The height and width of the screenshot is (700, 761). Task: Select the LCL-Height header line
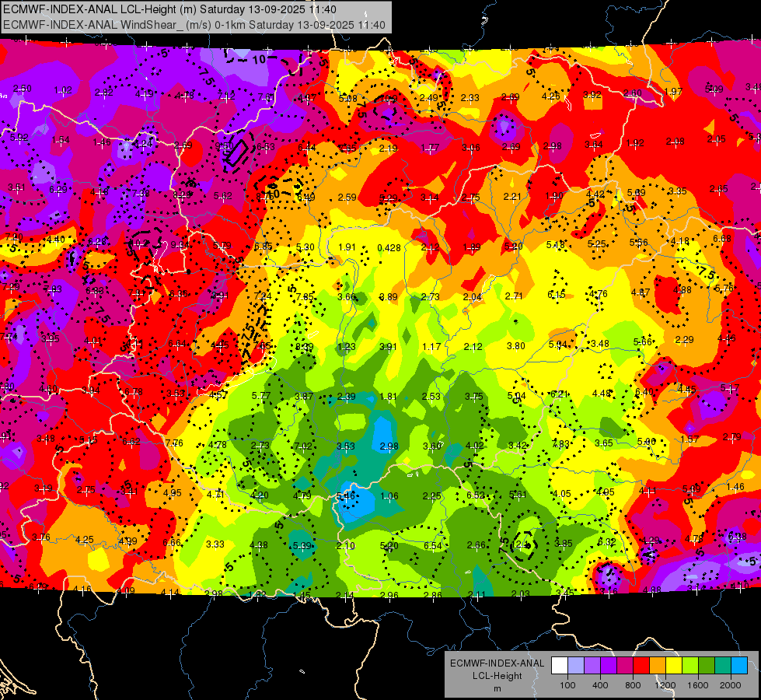[170, 9]
